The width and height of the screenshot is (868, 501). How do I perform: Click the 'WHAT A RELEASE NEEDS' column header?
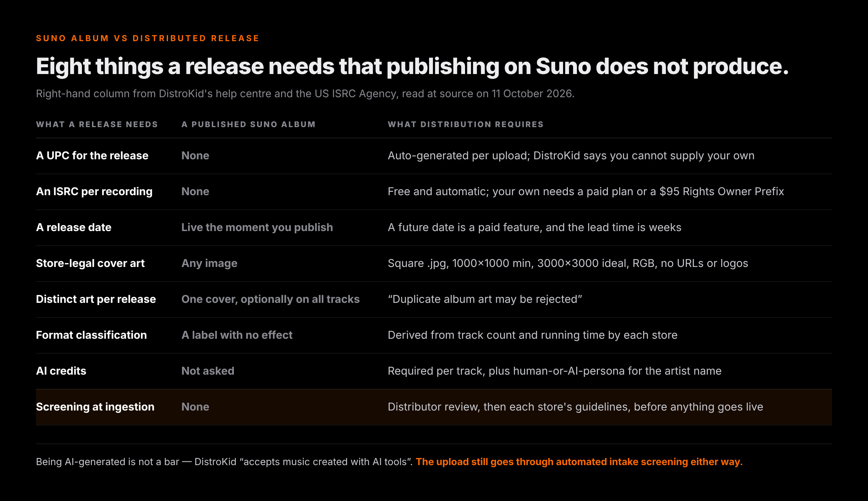[x=97, y=125]
